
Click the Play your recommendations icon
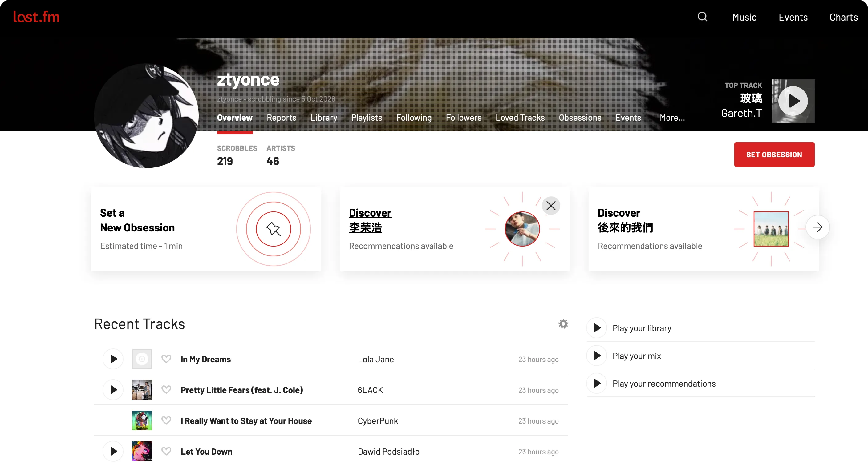click(x=597, y=383)
